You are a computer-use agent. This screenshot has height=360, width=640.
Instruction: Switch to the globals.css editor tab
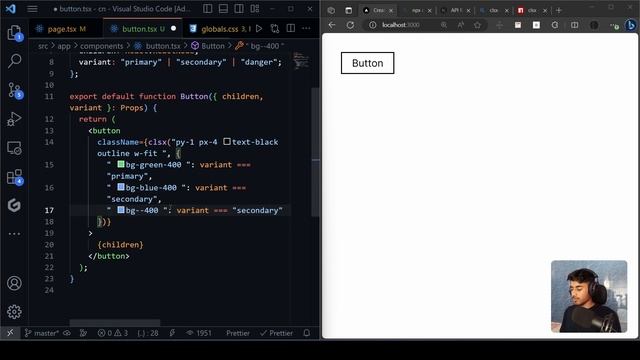[x=220, y=29]
